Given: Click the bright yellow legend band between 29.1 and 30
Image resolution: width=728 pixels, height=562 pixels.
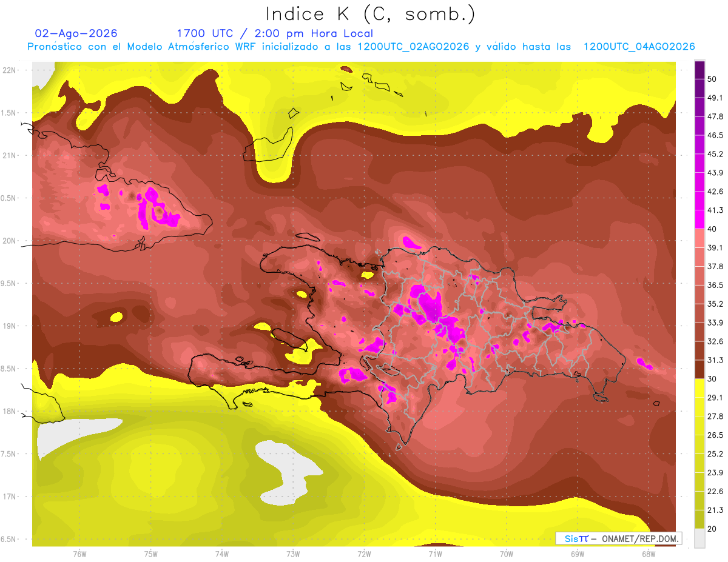Looking at the screenshot, I should click(699, 388).
